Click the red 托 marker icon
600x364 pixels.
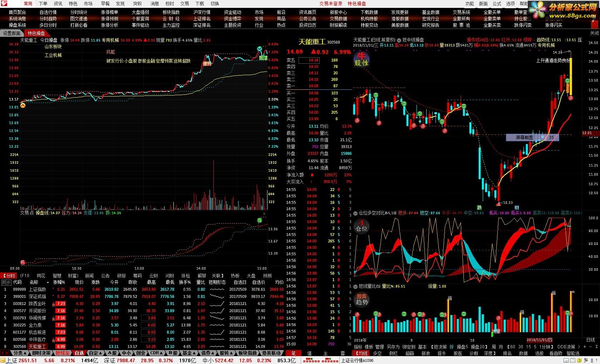[23, 262]
